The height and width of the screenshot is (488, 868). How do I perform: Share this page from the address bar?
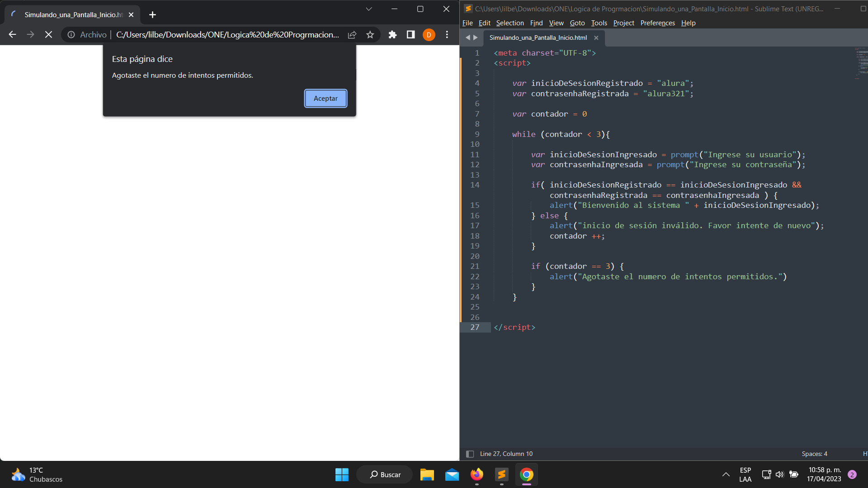coord(352,35)
